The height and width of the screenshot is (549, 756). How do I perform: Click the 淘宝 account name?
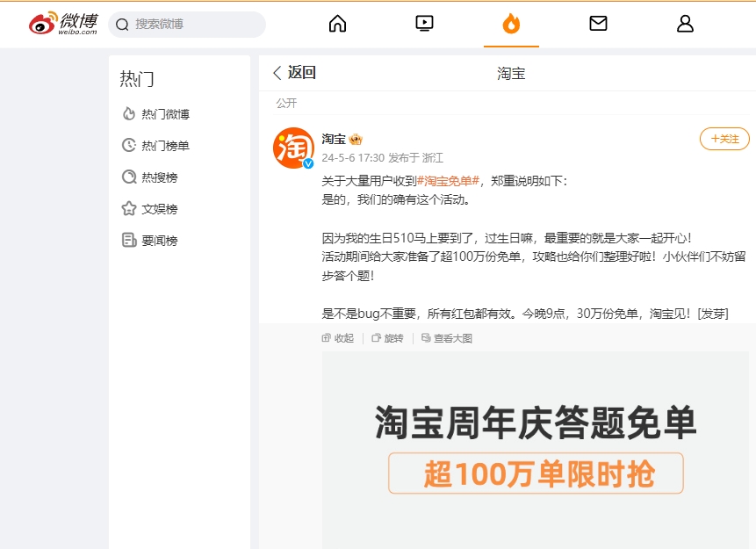tap(334, 139)
